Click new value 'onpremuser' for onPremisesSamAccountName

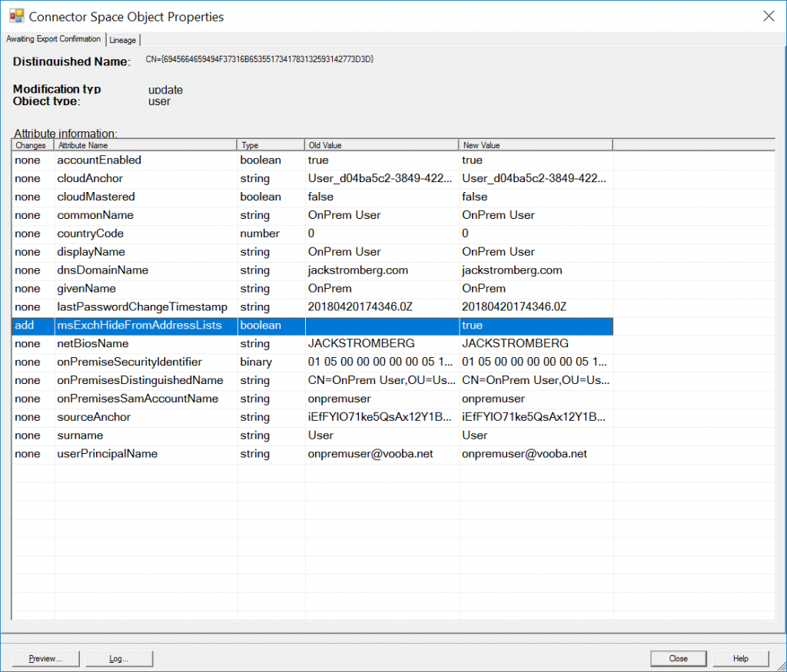coord(493,399)
